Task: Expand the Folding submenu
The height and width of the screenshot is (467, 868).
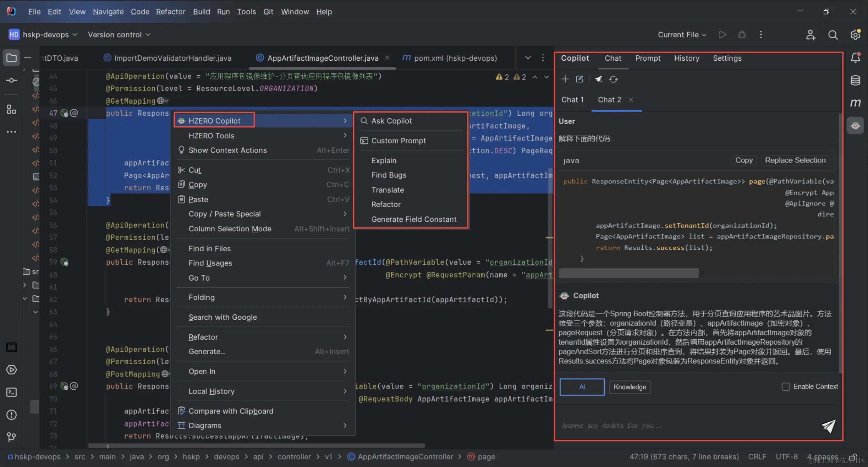Action: click(263, 297)
